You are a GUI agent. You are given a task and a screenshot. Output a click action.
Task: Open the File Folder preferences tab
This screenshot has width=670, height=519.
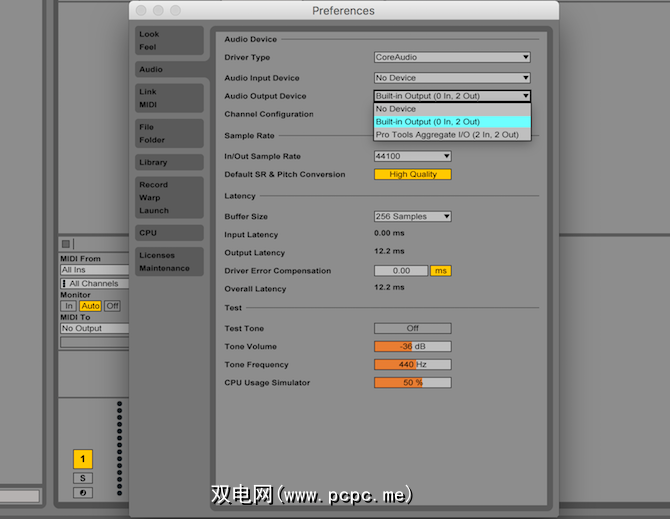pos(169,133)
